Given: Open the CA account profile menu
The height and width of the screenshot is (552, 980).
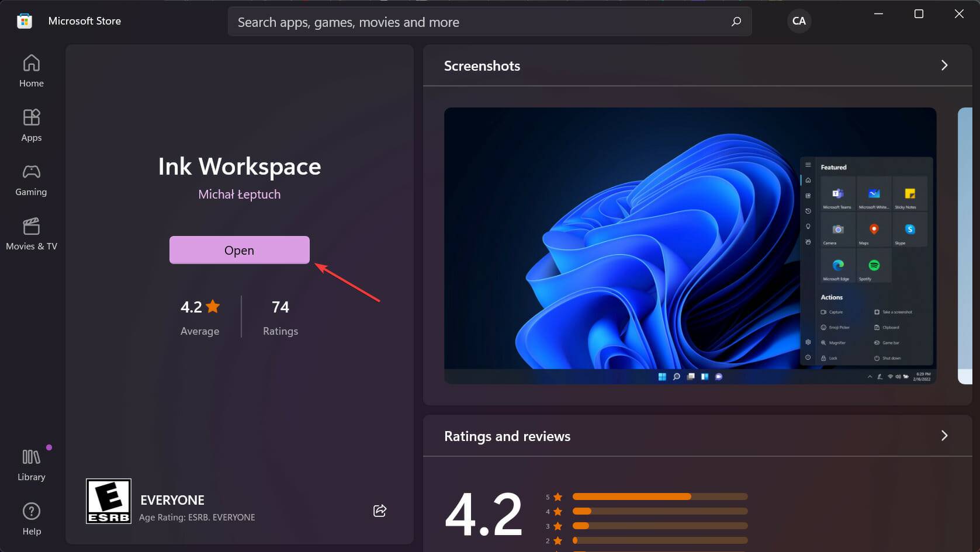Looking at the screenshot, I should point(799,21).
